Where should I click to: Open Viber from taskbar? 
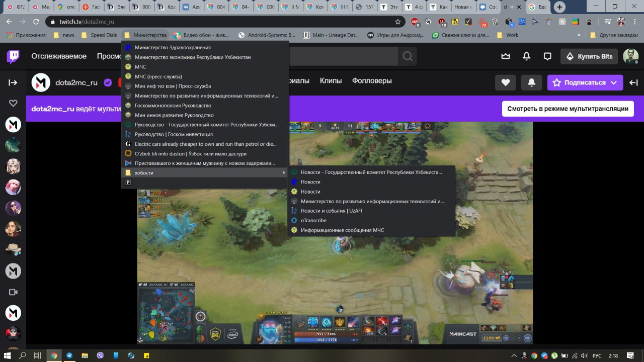pyautogui.click(x=100, y=355)
